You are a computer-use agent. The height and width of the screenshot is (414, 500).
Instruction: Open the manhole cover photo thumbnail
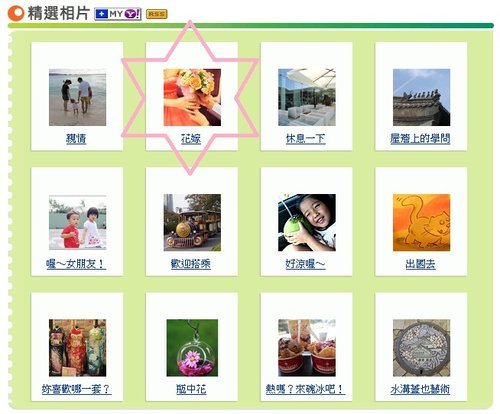pyautogui.click(x=421, y=348)
